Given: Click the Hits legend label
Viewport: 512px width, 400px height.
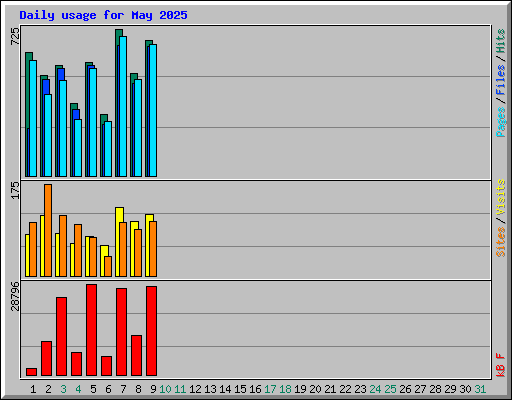Looking at the screenshot, I should 500,41.
